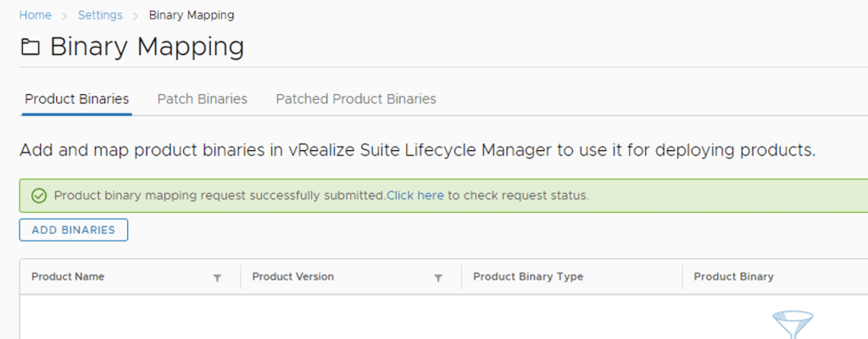Click the green success notification banner text
Image resolution: width=868 pixels, height=339 pixels.
pyautogui.click(x=219, y=196)
